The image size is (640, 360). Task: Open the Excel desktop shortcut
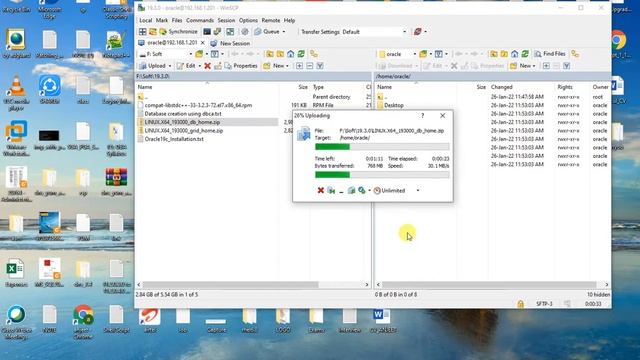[16, 273]
